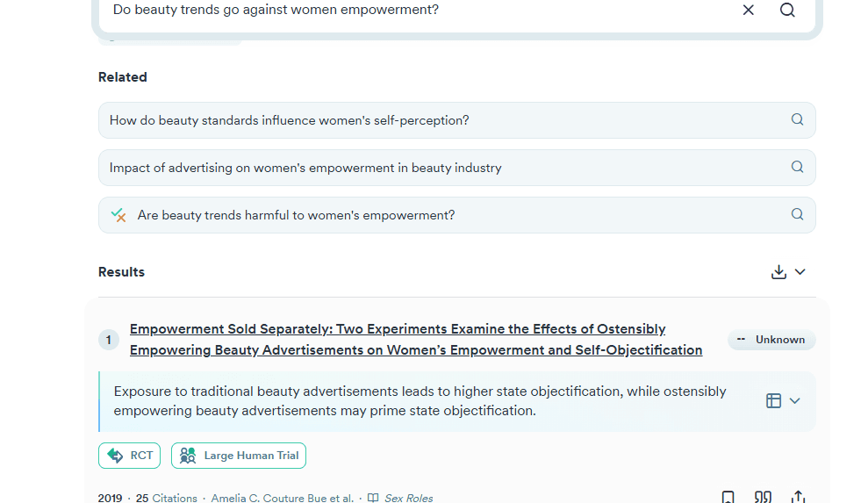Clear the search query with the X icon

[748, 10]
